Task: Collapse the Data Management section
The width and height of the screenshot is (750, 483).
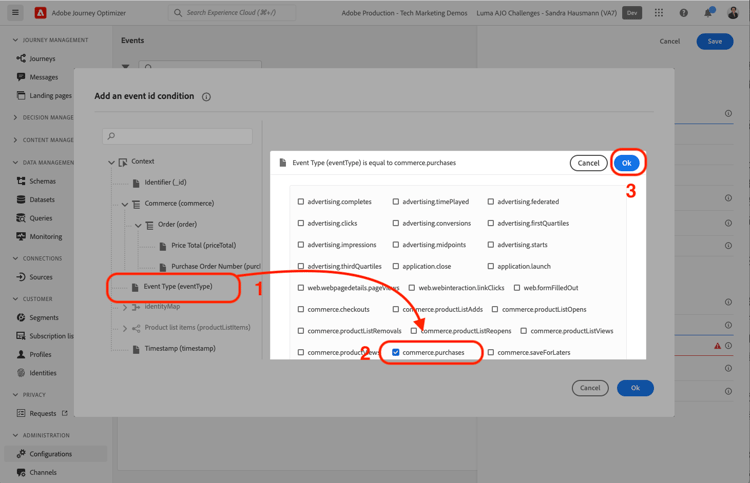Action: pos(15,163)
